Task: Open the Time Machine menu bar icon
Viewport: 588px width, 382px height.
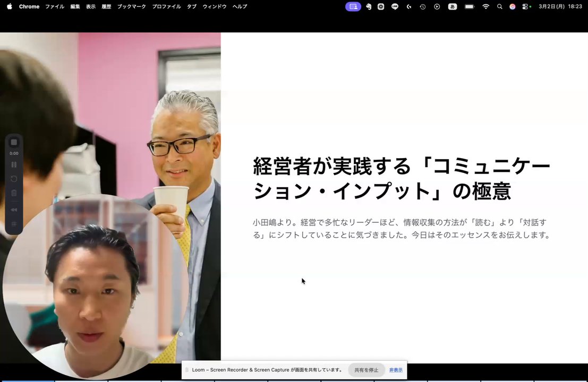Action: click(423, 6)
